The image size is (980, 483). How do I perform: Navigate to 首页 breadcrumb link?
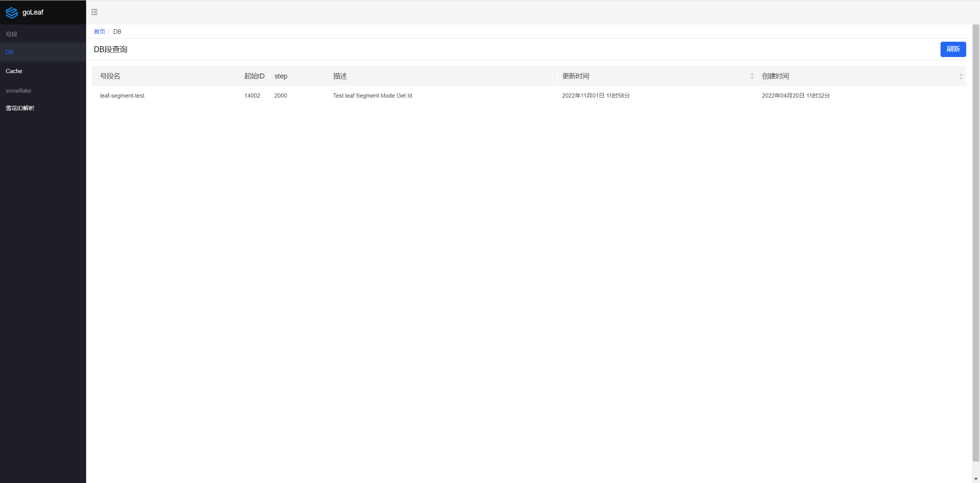click(x=100, y=31)
